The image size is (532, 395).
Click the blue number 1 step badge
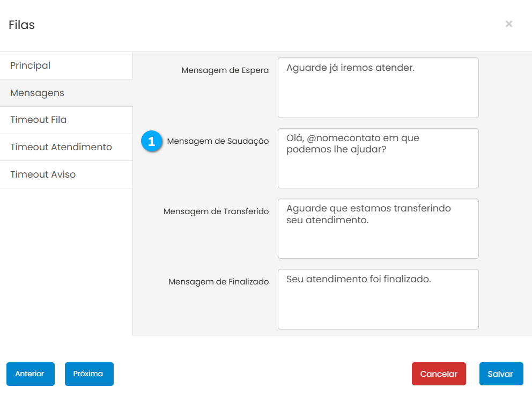click(151, 142)
